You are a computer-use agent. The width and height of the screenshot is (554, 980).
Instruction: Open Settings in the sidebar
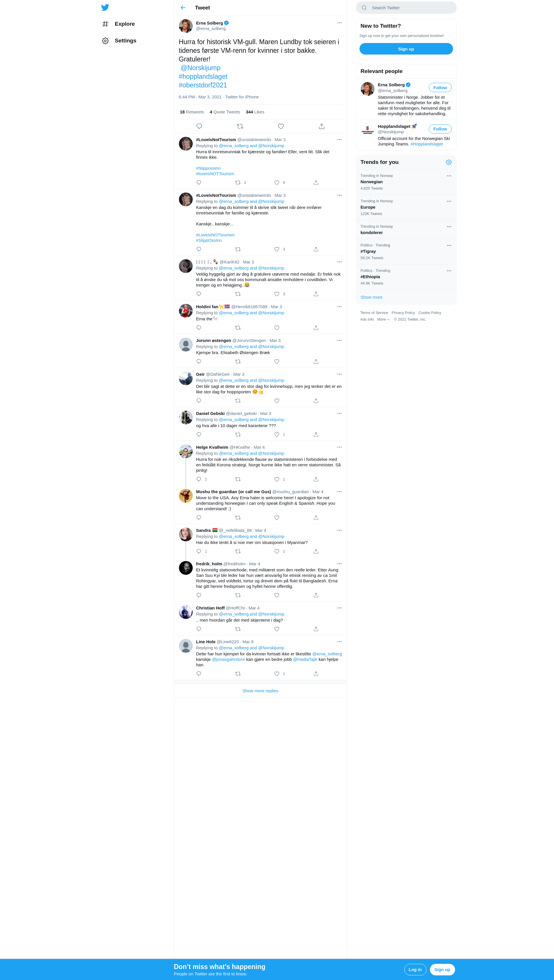point(119,41)
